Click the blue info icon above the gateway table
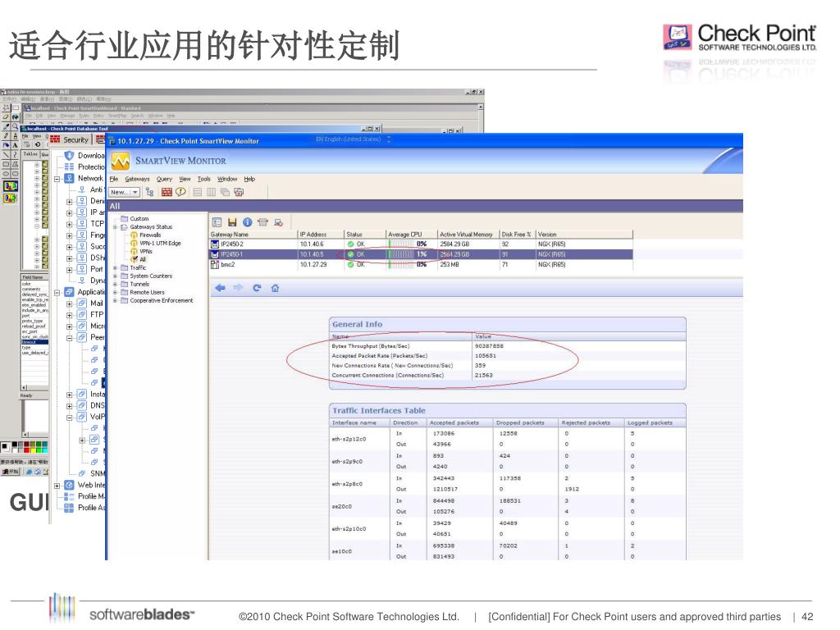Viewport: 840px width, 630px height. click(x=247, y=222)
